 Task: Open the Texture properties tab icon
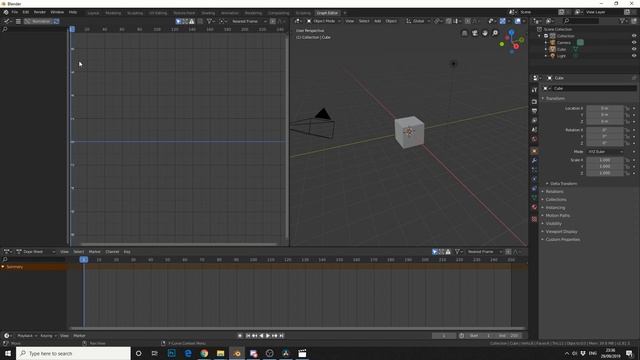[x=534, y=219]
